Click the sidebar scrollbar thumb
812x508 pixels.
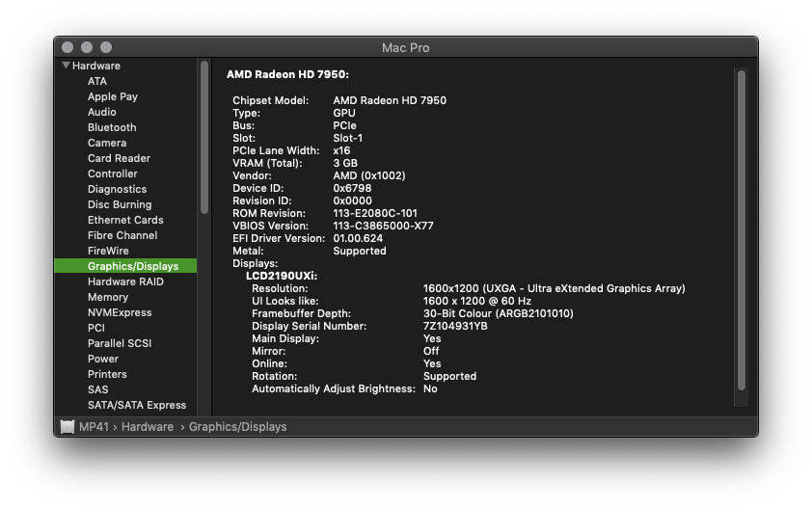pyautogui.click(x=204, y=137)
